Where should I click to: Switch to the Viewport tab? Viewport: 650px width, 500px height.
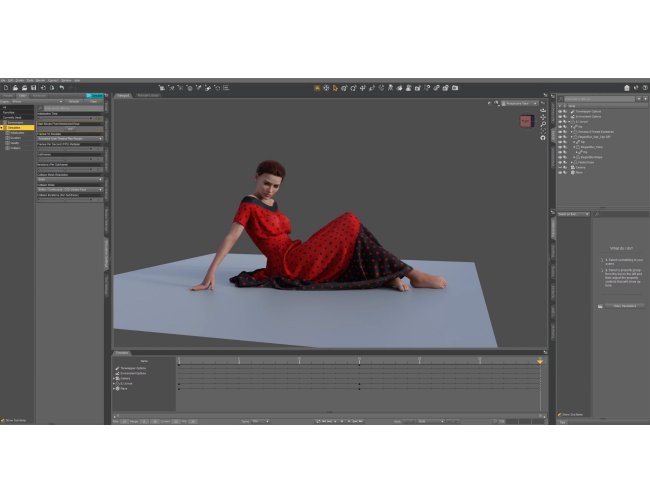[123, 95]
